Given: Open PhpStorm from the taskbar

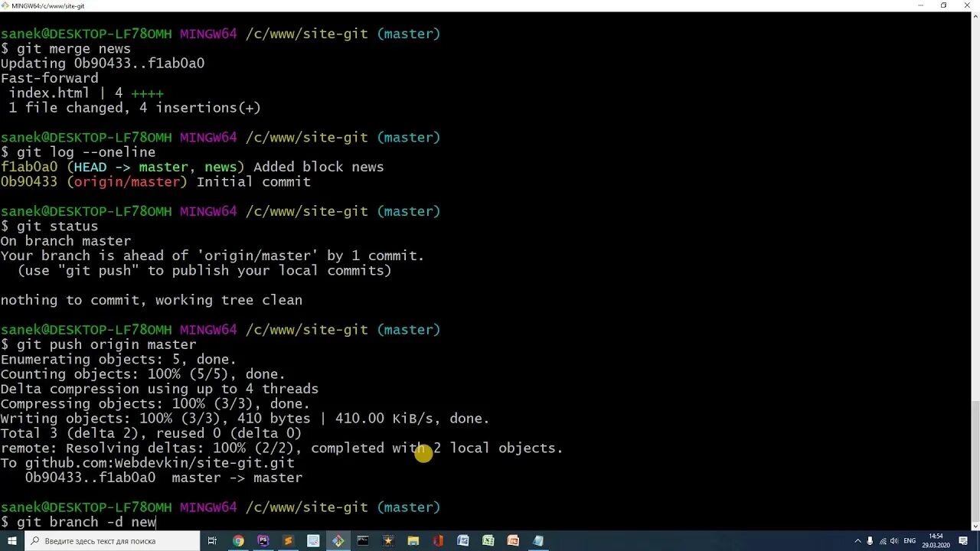Looking at the screenshot, I should point(263,541).
